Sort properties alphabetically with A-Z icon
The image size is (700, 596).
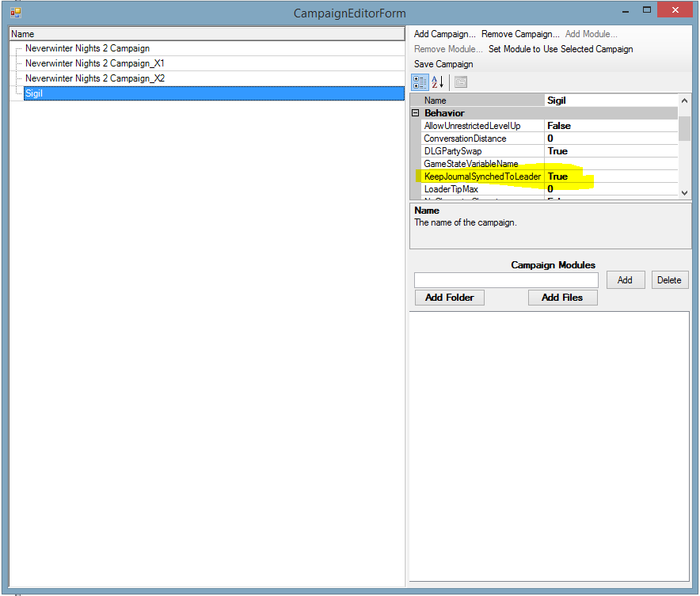coord(437,82)
